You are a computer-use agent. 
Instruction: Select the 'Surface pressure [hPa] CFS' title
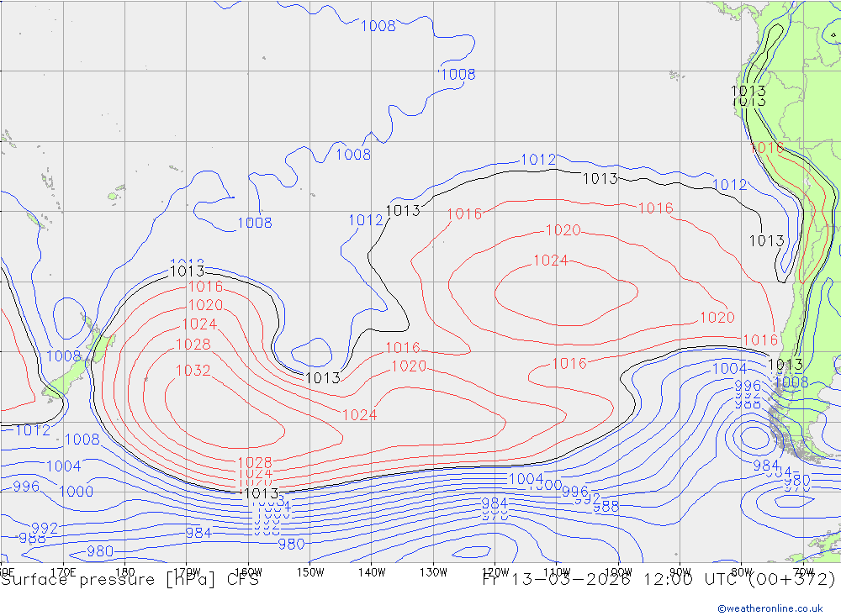pyautogui.click(x=130, y=580)
